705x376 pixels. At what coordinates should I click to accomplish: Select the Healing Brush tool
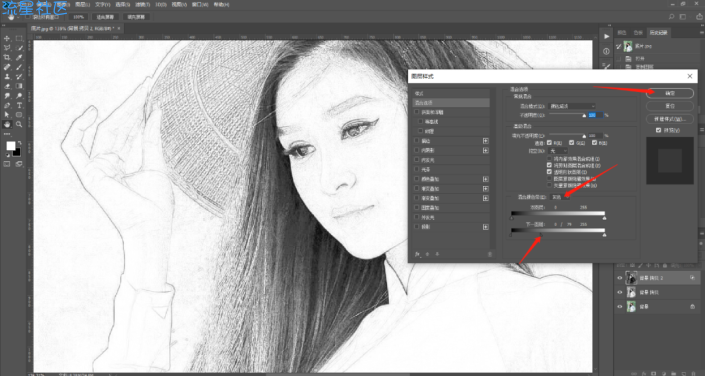pyautogui.click(x=7, y=67)
